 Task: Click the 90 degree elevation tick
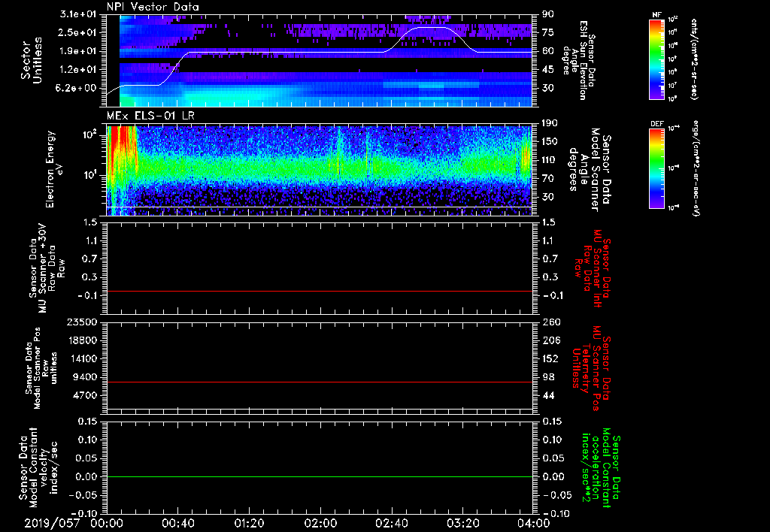[548, 14]
